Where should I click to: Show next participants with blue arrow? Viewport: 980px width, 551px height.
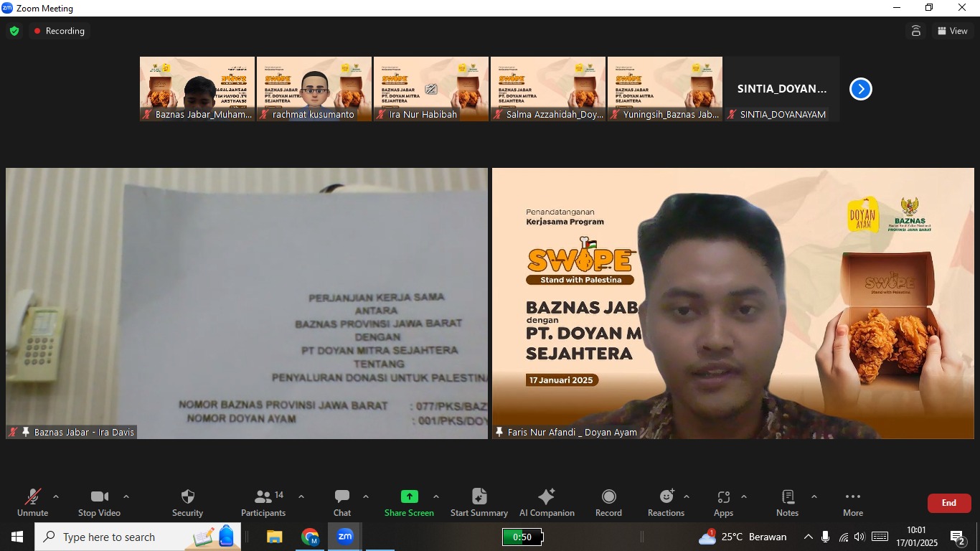(x=861, y=89)
